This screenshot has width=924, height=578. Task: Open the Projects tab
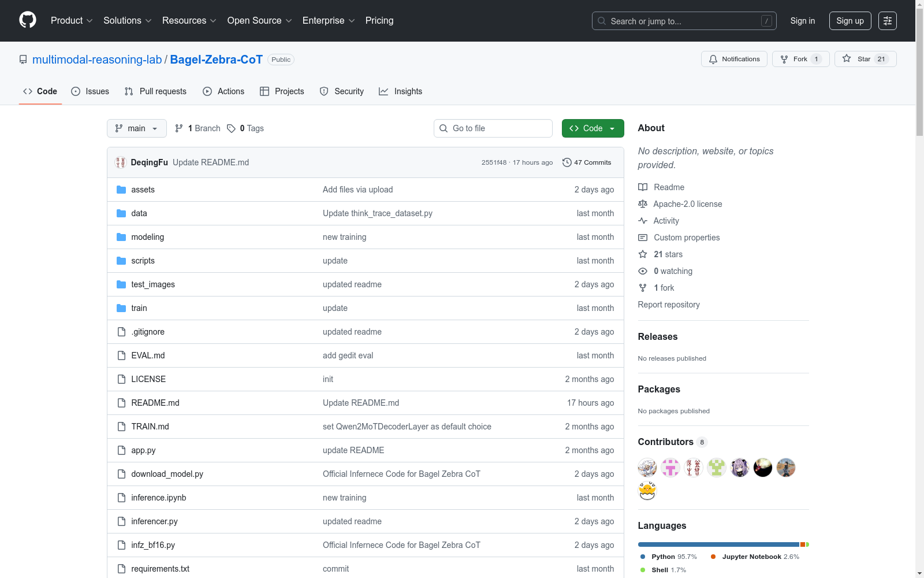click(x=282, y=91)
